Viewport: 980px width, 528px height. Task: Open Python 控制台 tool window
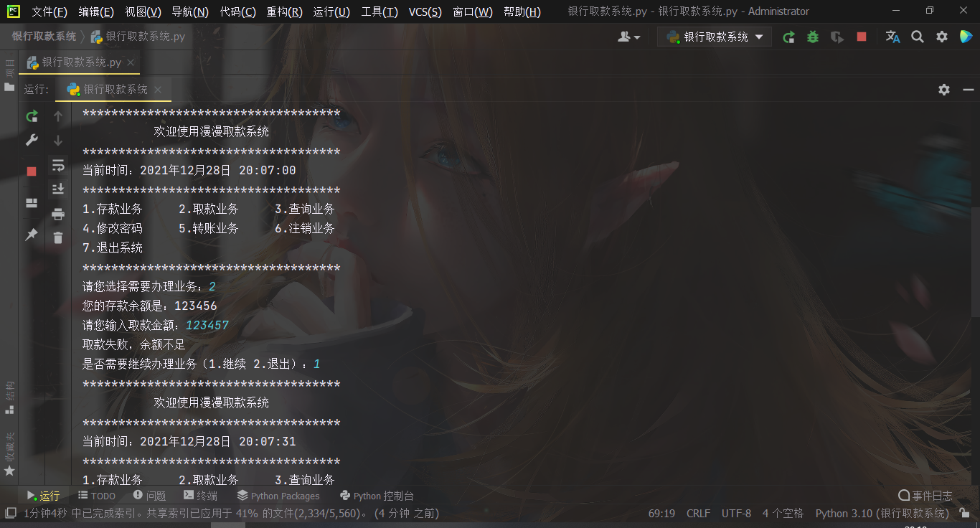377,496
